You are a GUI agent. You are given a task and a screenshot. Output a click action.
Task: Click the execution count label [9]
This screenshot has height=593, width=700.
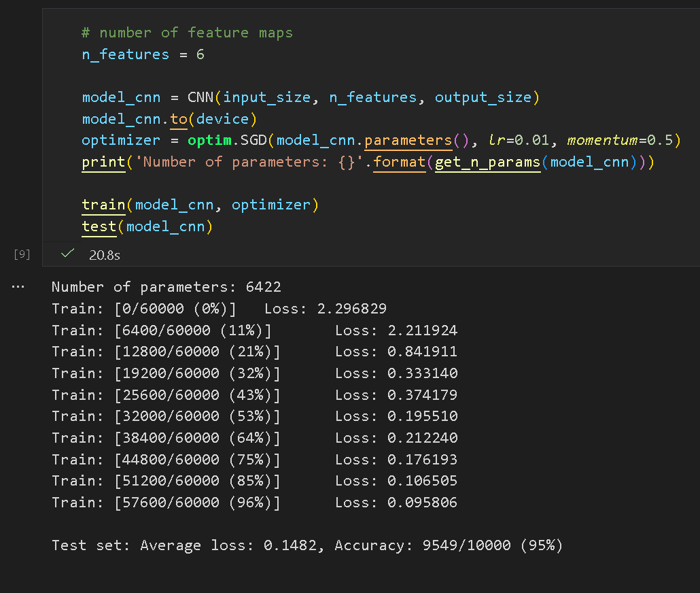tap(22, 254)
